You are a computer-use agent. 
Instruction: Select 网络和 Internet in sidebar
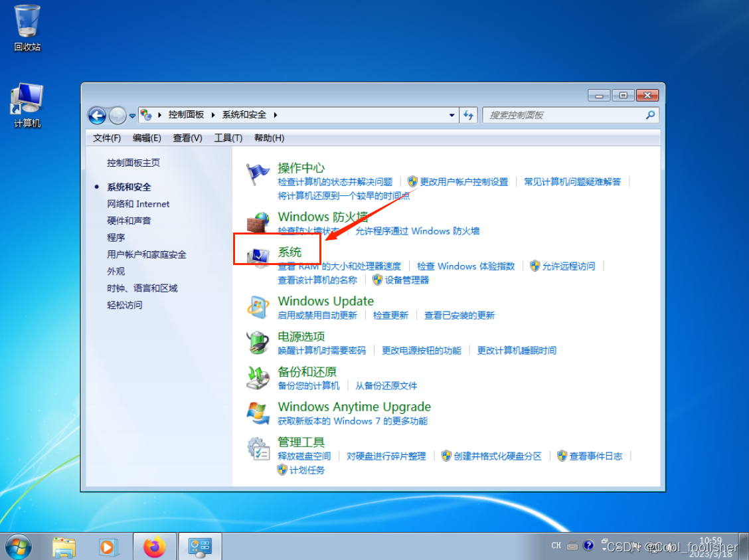click(x=138, y=204)
